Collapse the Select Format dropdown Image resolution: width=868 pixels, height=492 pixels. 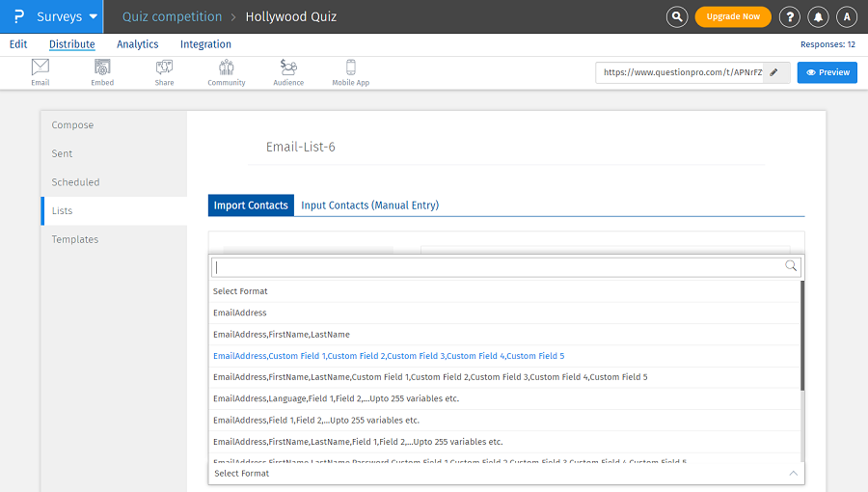(793, 474)
